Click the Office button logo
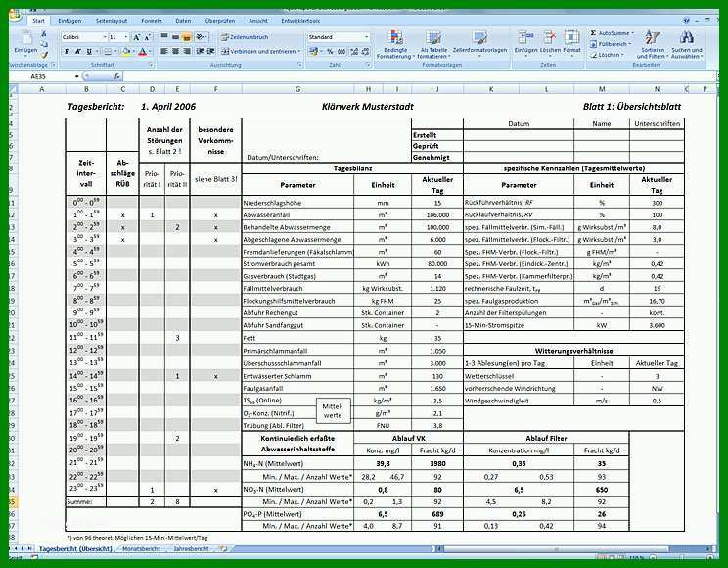This screenshot has width=728, height=568. tap(16, 14)
